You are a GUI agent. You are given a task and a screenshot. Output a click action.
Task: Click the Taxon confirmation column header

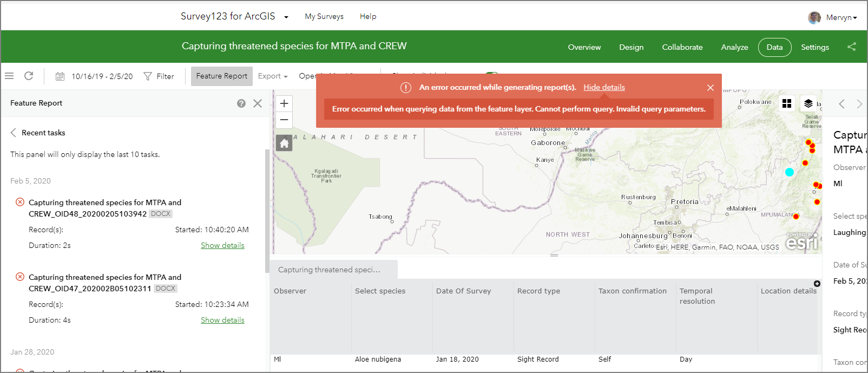633,291
